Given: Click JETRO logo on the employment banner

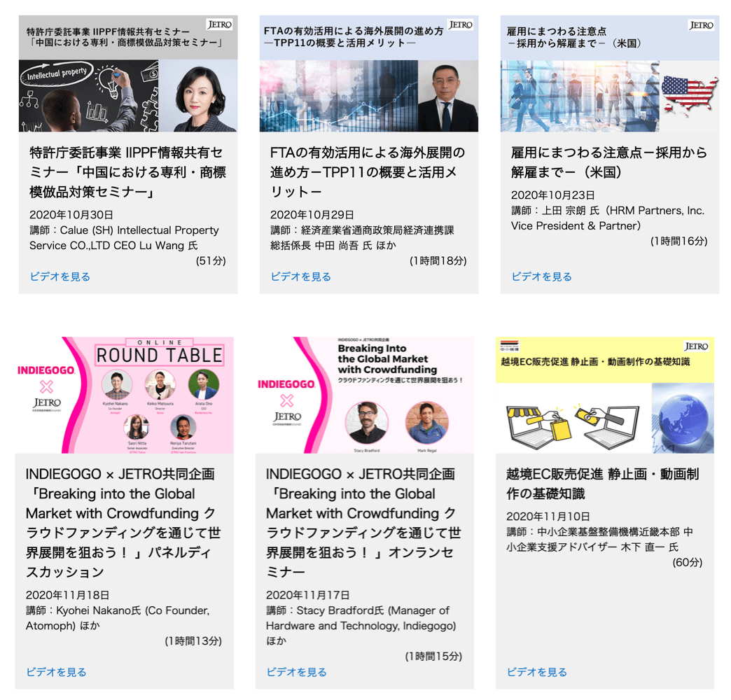Looking at the screenshot, I should (701, 25).
